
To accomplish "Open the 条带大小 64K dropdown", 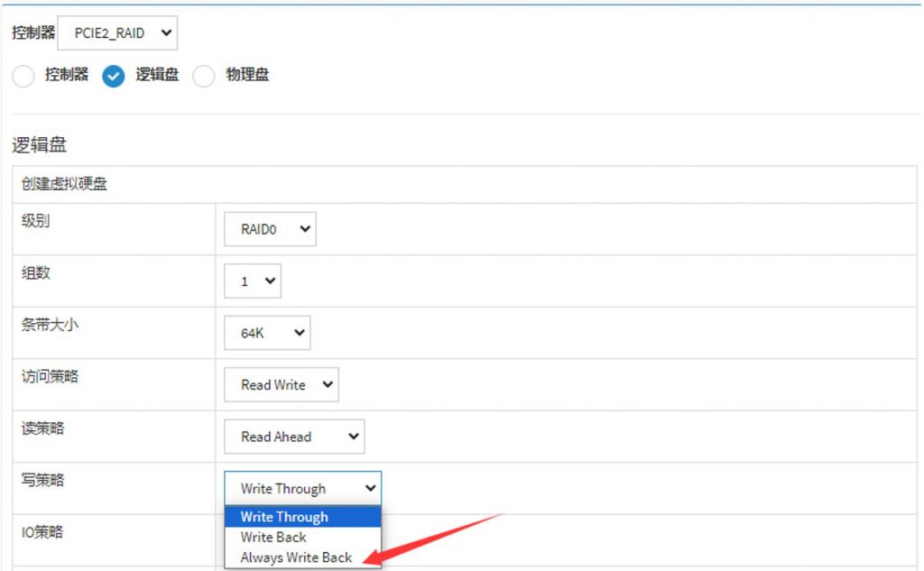I will click(267, 333).
